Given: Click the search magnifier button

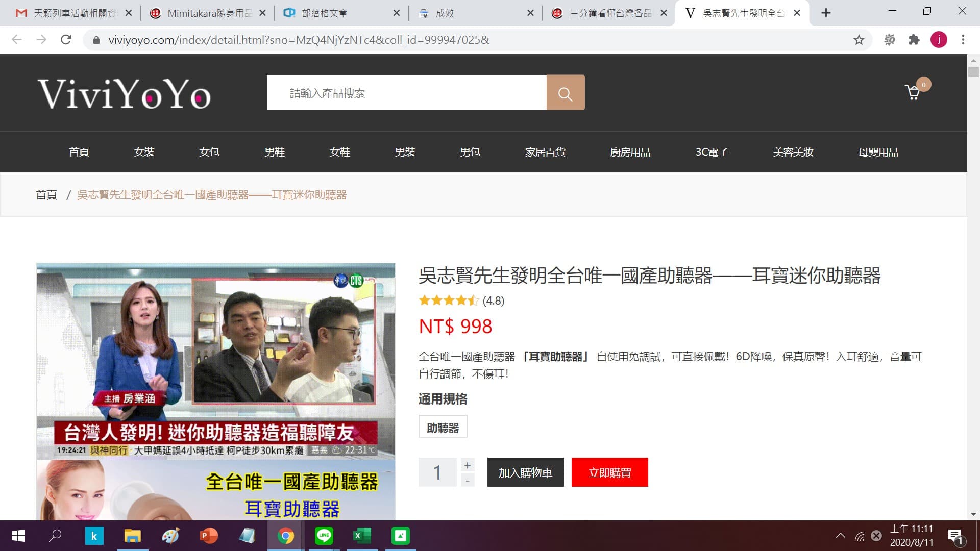Looking at the screenshot, I should point(565,93).
